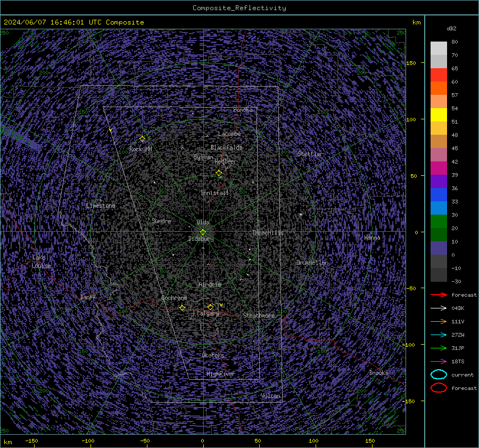Click the white 04DK arrow icon
Image resolution: width=479 pixels, height=448 pixels.
click(439, 308)
